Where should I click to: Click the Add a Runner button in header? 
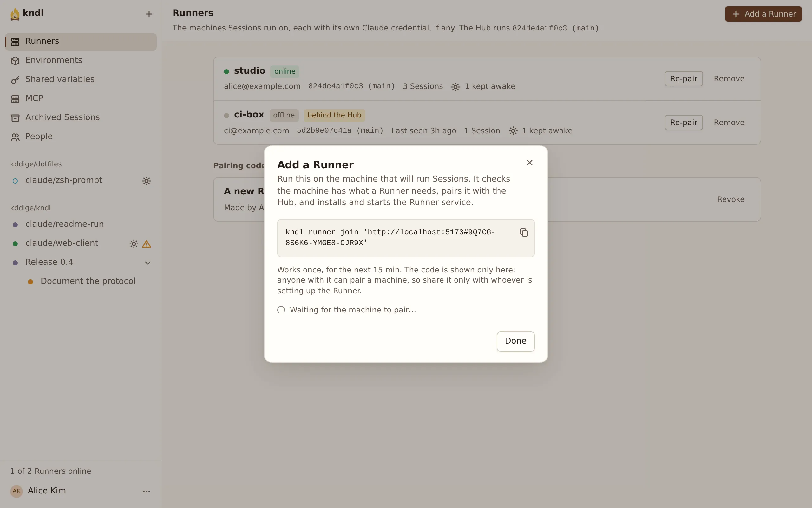763,14
